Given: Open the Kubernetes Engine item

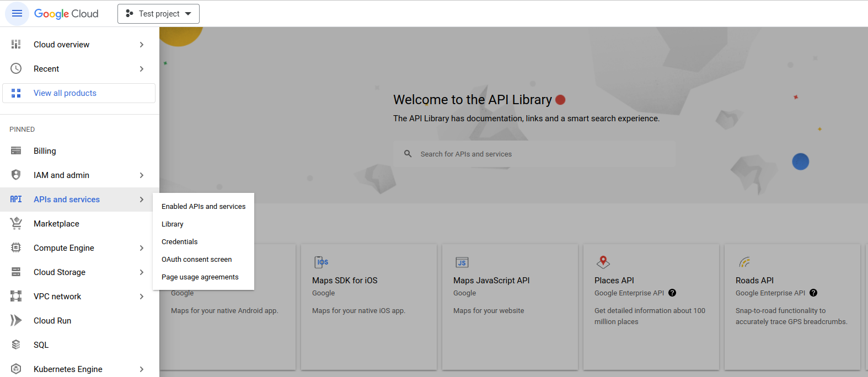Looking at the screenshot, I should tap(79, 369).
